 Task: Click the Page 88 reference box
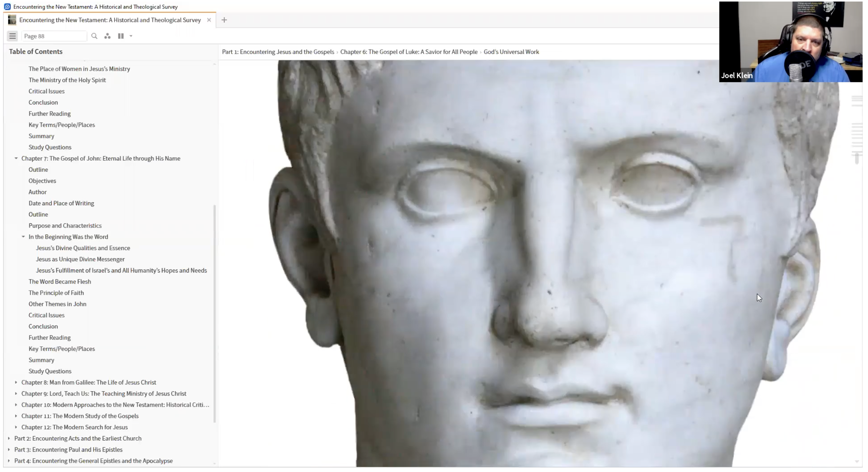click(54, 36)
